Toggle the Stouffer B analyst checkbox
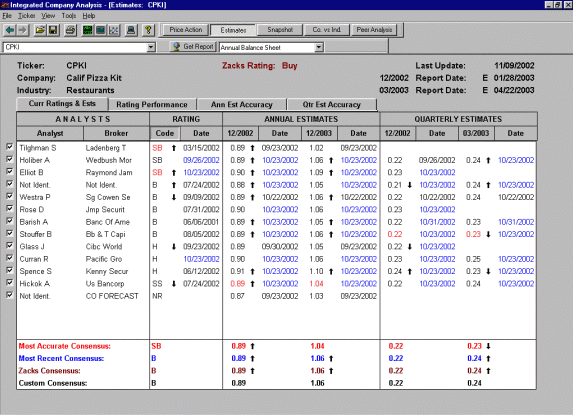 pyautogui.click(x=10, y=233)
